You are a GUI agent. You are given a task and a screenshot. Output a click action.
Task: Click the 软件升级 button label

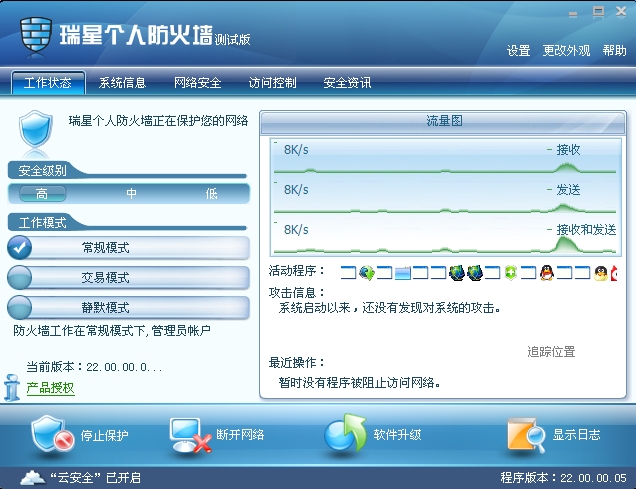click(x=397, y=435)
